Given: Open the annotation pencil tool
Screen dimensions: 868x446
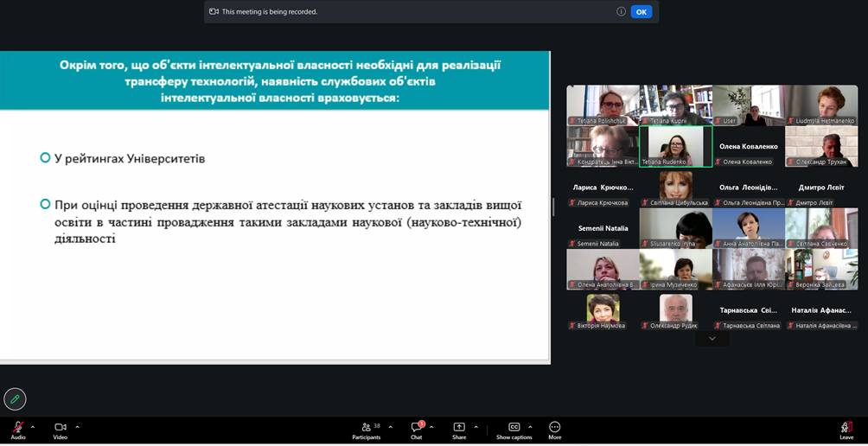Looking at the screenshot, I should click(x=15, y=399).
